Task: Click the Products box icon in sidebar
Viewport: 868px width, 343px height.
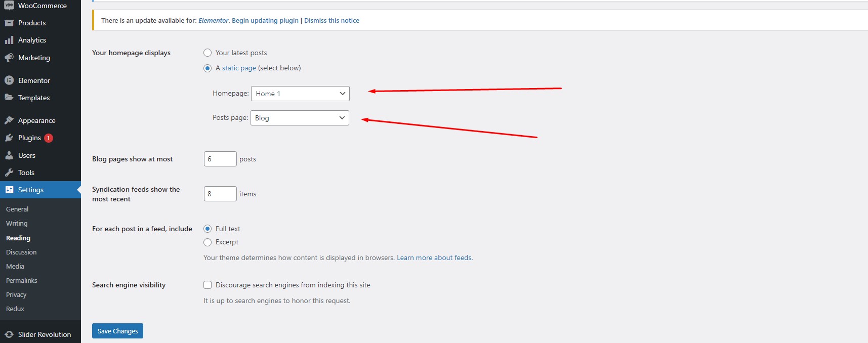Action: (9, 23)
